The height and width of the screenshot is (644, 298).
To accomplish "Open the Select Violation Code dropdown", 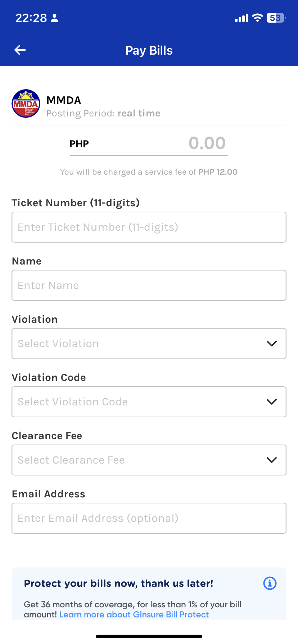I will tap(149, 401).
